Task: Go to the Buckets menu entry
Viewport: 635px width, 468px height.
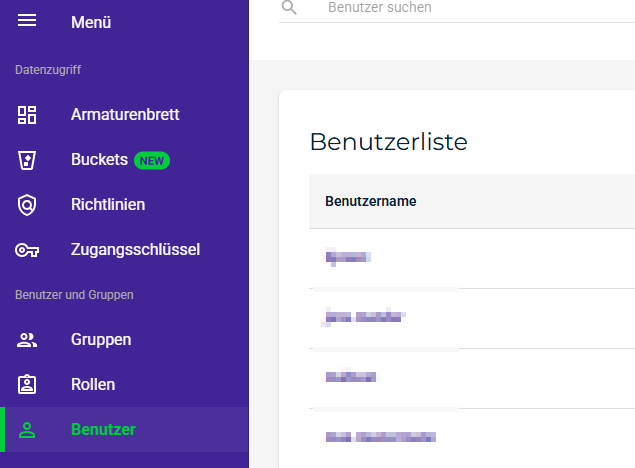Action: point(99,160)
